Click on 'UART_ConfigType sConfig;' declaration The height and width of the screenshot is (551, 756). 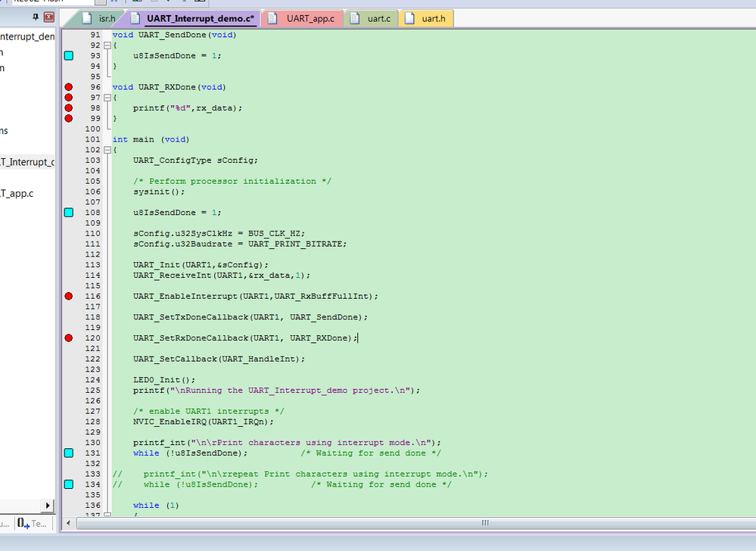click(x=196, y=160)
